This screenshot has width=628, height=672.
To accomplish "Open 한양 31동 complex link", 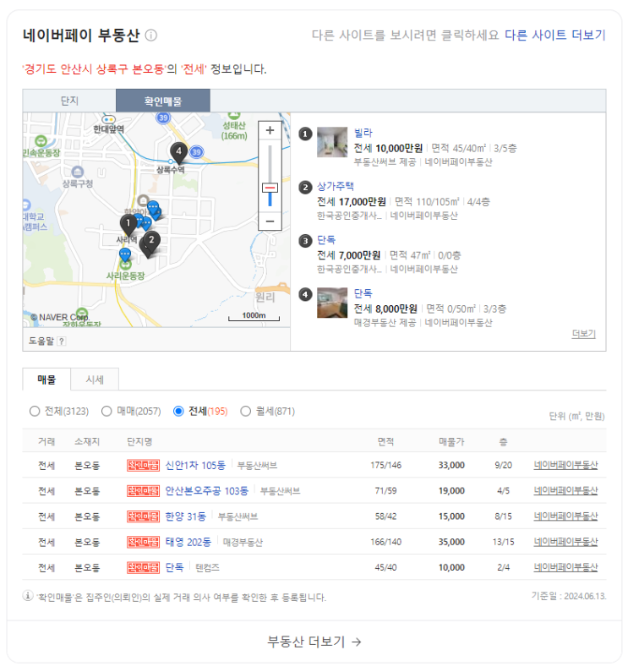I will pyautogui.click(x=186, y=516).
